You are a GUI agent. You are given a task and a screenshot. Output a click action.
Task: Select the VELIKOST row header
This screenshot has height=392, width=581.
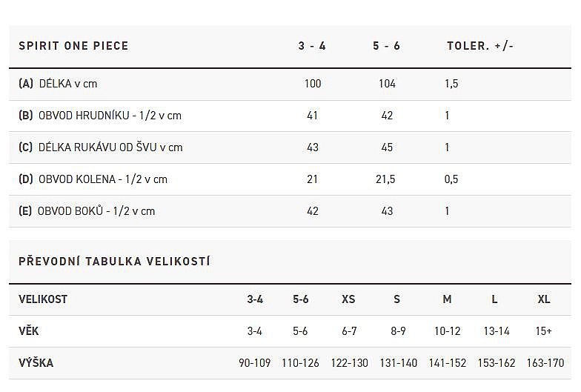coord(43,299)
